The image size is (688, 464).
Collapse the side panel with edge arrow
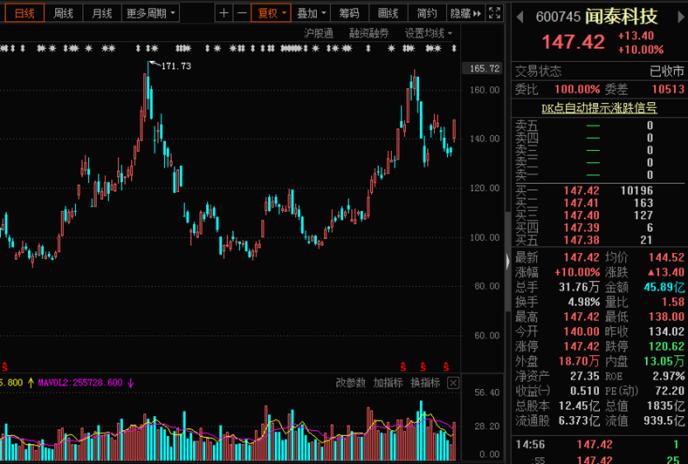point(508,262)
